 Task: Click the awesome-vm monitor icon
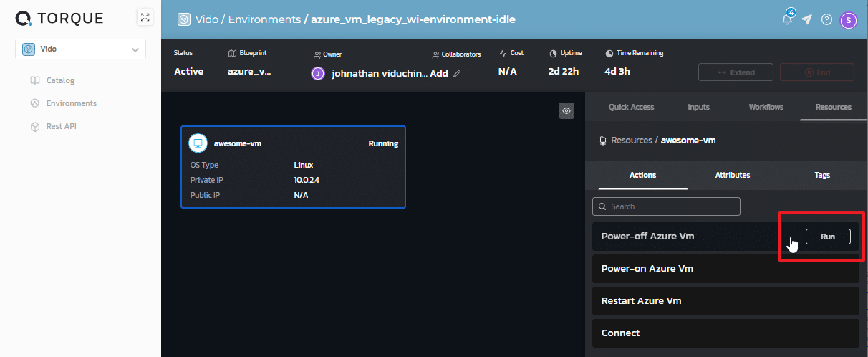[x=198, y=143]
